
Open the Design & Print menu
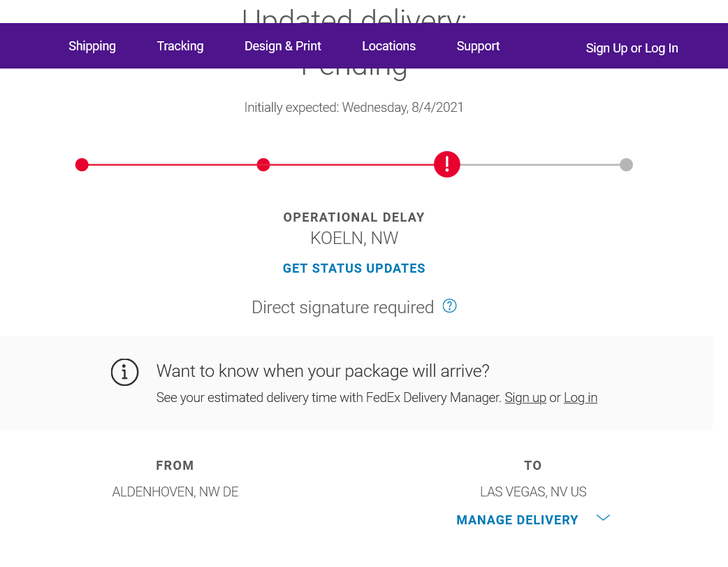coord(283,46)
